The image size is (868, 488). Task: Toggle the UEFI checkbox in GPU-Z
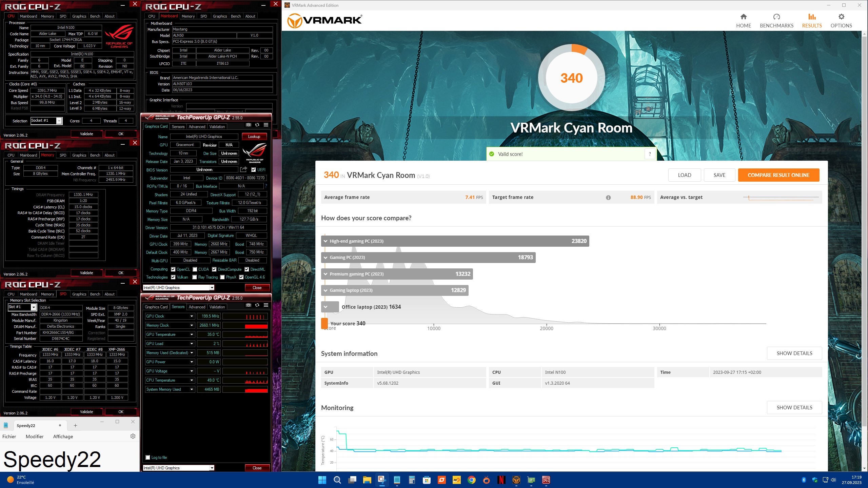[253, 170]
